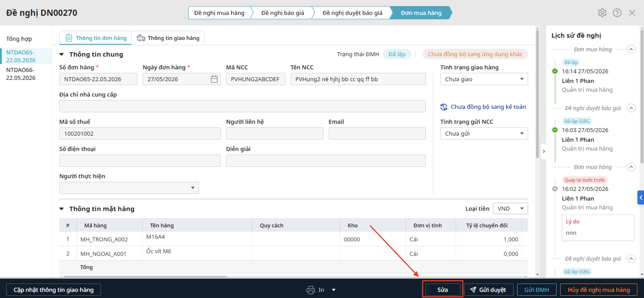Open the In print options dropdown arrow
This screenshot has height=298, width=644.
pyautogui.click(x=333, y=290)
